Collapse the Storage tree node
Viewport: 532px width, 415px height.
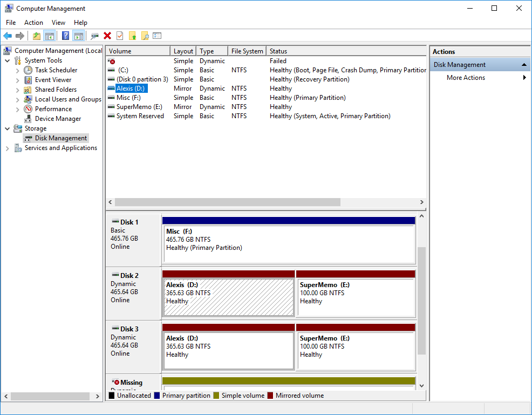pos(8,128)
